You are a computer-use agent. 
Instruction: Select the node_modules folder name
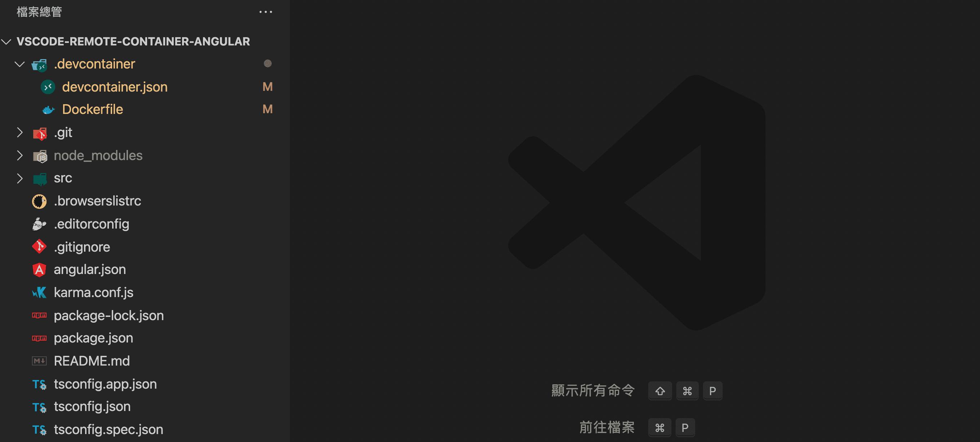coord(98,156)
